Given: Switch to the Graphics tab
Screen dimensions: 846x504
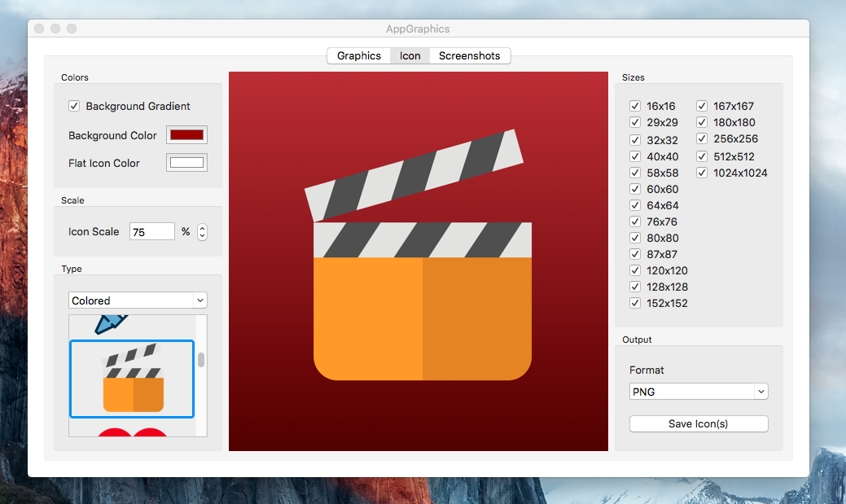Looking at the screenshot, I should (358, 55).
